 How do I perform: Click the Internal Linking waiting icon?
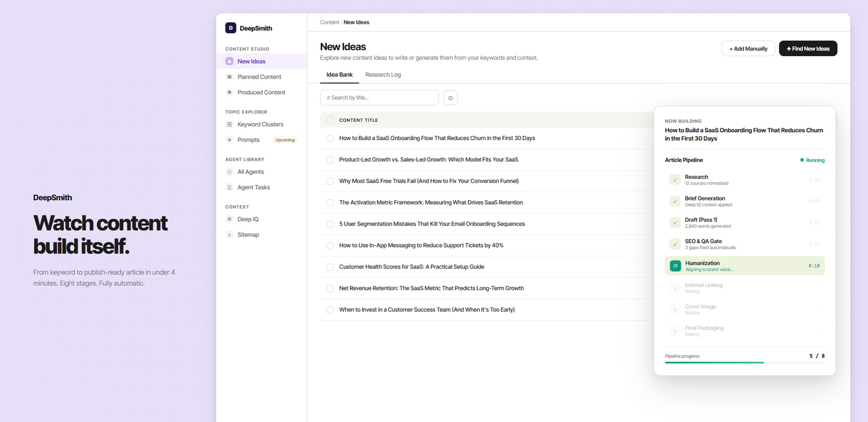tap(675, 288)
